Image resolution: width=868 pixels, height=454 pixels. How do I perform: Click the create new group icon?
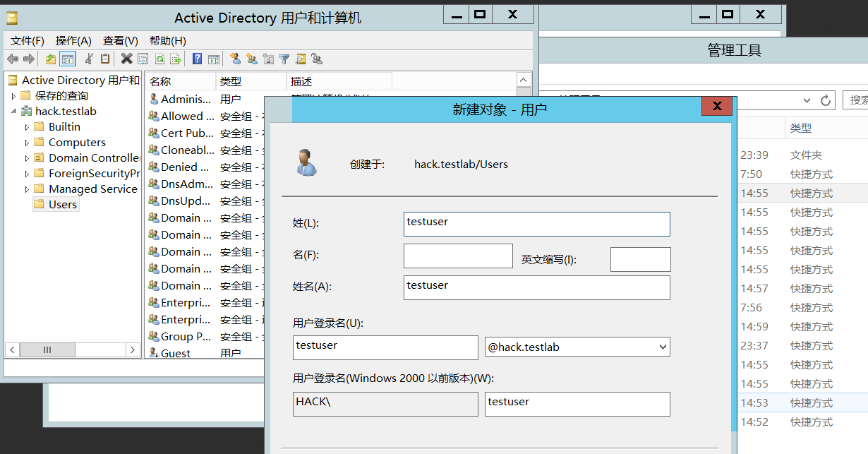tap(251, 59)
